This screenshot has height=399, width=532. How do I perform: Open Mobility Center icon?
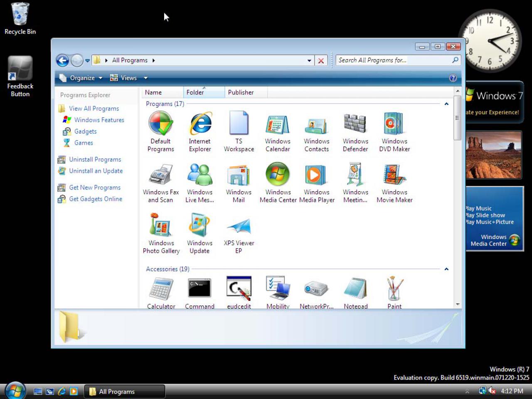pyautogui.click(x=278, y=293)
